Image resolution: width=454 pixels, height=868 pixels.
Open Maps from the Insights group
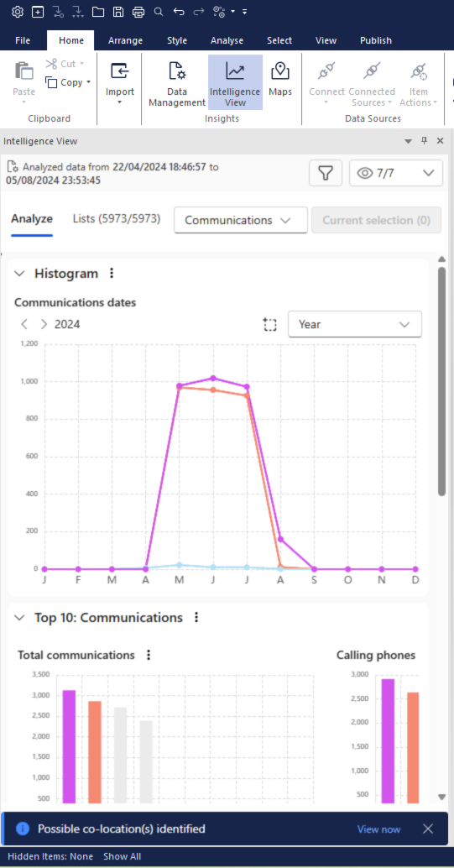point(280,79)
